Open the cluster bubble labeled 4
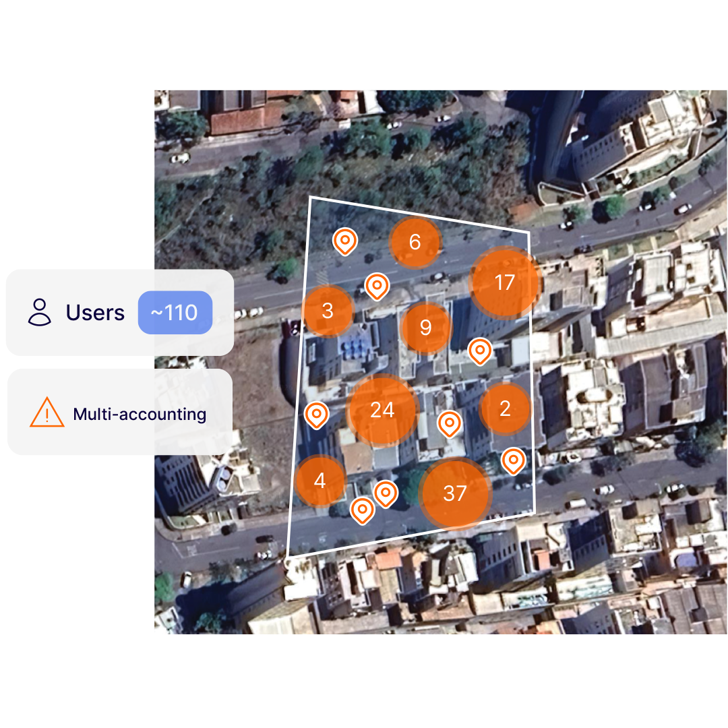Image resolution: width=728 pixels, height=728 pixels. pos(320,481)
